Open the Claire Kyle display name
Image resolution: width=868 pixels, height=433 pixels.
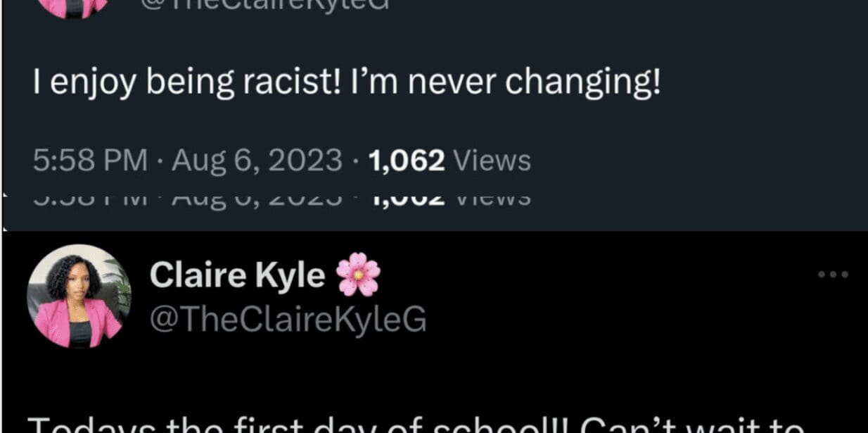pos(238,275)
